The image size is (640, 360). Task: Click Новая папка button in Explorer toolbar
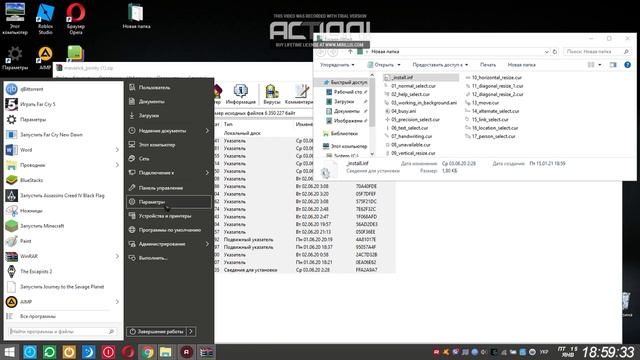tap(521, 64)
